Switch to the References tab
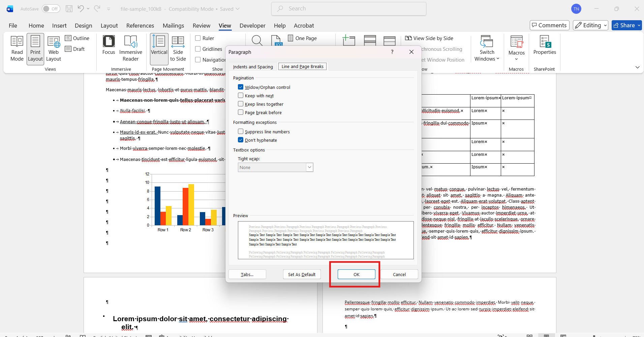Screen dimensions: 644x337 point(140,26)
